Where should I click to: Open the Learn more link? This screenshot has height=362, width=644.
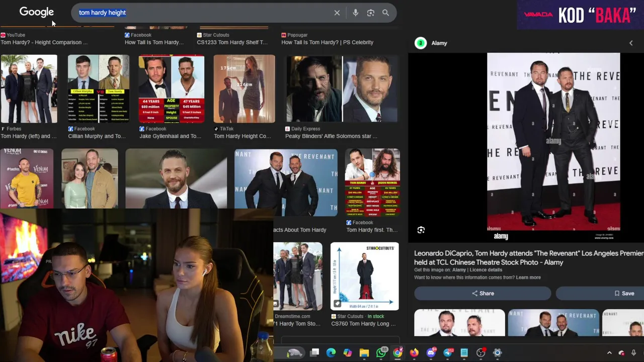(528, 278)
